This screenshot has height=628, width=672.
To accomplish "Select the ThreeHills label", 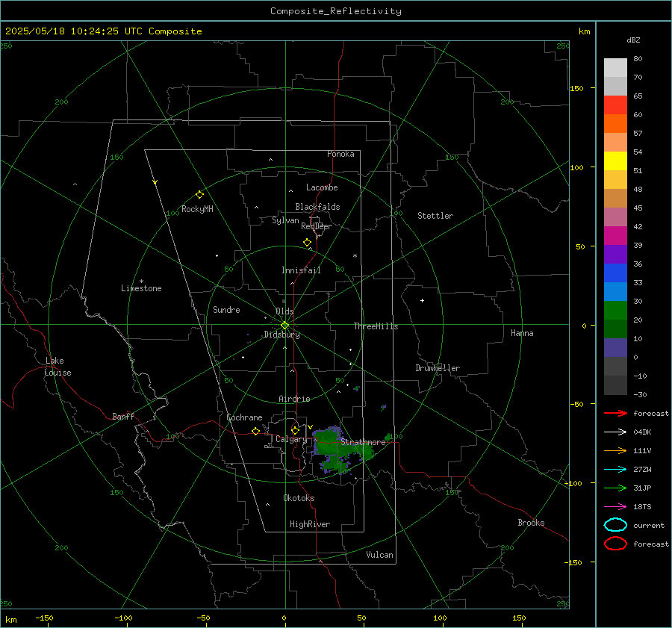I will (x=376, y=326).
